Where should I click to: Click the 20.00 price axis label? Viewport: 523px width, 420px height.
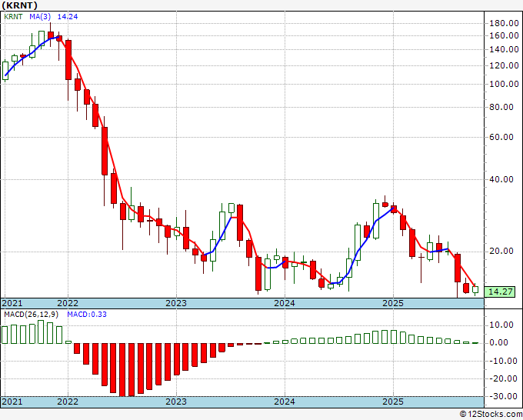(501, 252)
